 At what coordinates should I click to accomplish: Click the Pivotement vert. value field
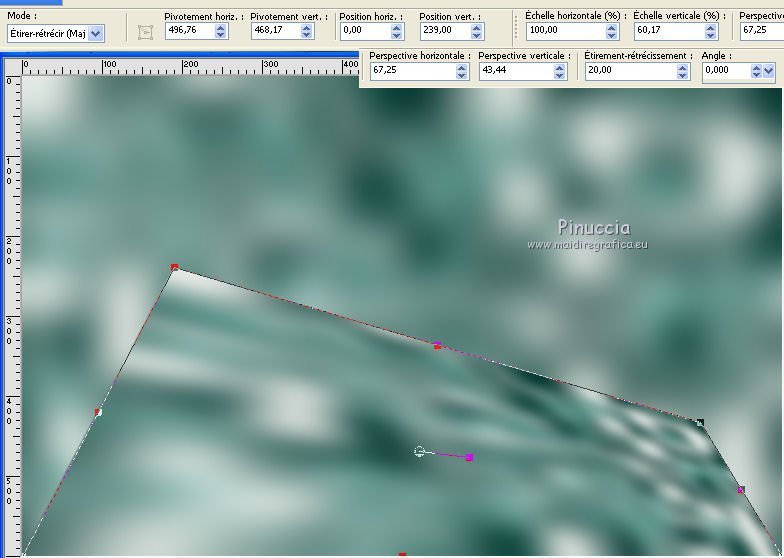pos(273,31)
